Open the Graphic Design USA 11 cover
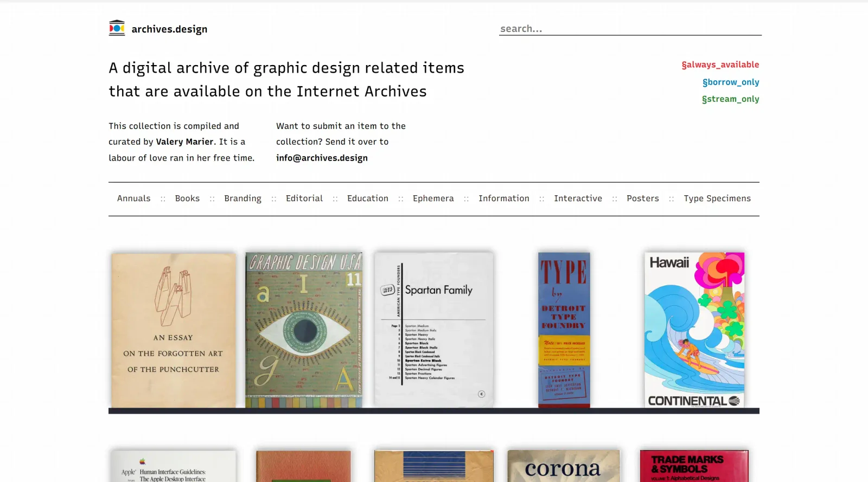The image size is (868, 482). [x=304, y=330]
